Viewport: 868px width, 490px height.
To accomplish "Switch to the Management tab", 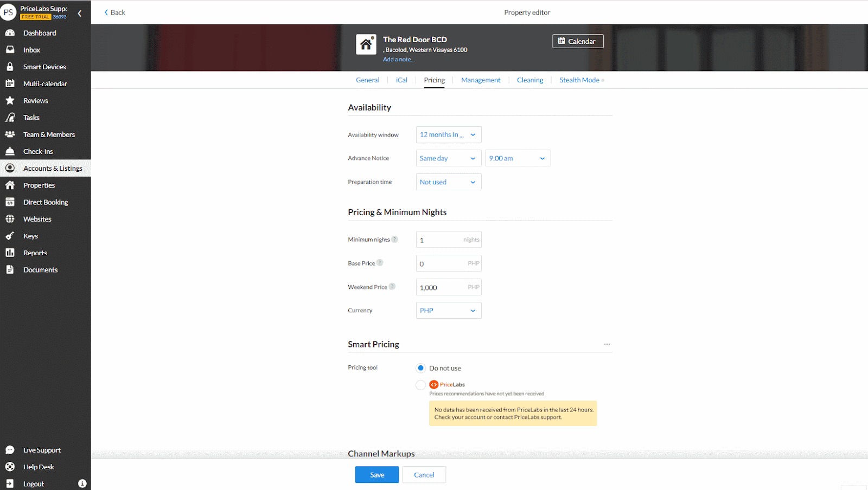I will click(x=481, y=80).
